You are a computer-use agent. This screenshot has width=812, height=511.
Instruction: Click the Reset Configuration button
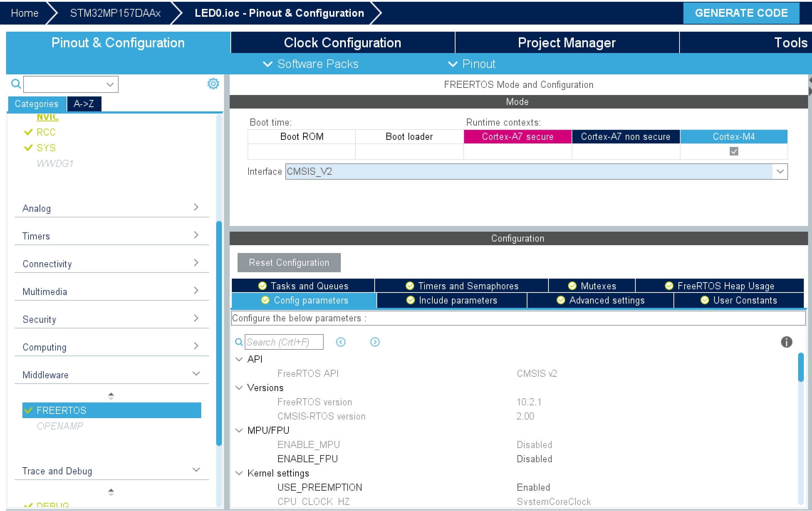click(289, 263)
